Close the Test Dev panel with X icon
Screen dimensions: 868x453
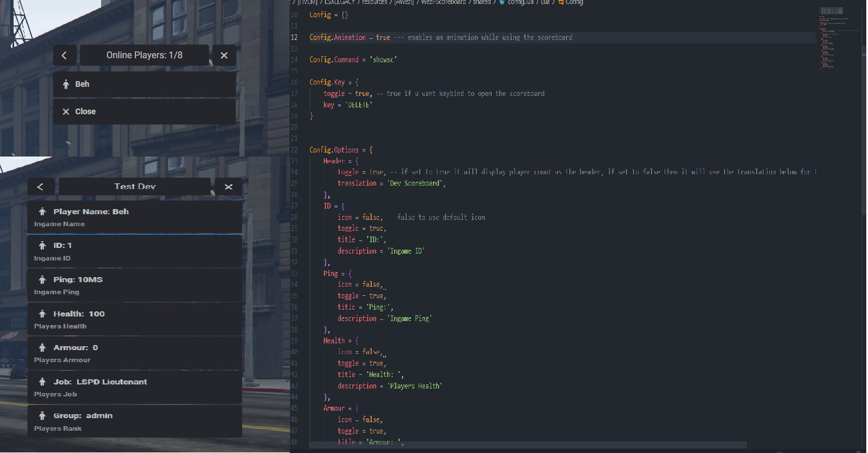pyautogui.click(x=228, y=187)
